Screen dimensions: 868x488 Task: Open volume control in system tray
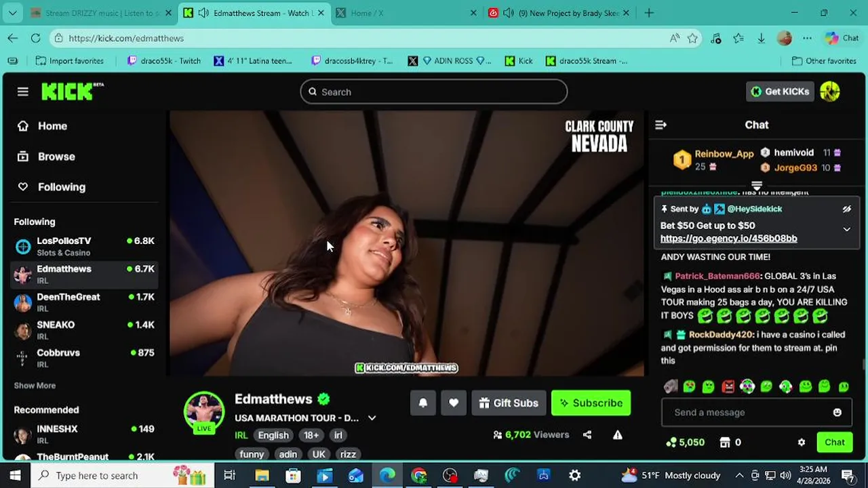785,476
